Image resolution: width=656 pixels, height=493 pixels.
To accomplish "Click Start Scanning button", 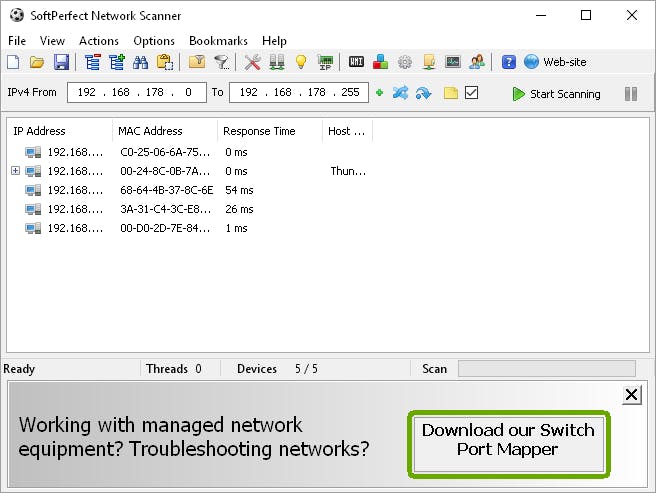I will [556, 94].
